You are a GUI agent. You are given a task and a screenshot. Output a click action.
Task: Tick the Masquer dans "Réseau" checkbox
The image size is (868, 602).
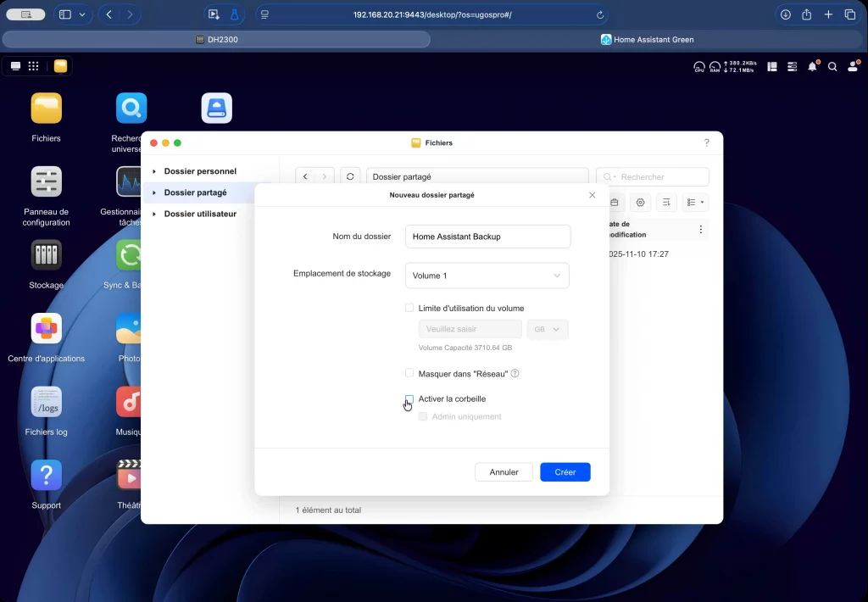409,373
